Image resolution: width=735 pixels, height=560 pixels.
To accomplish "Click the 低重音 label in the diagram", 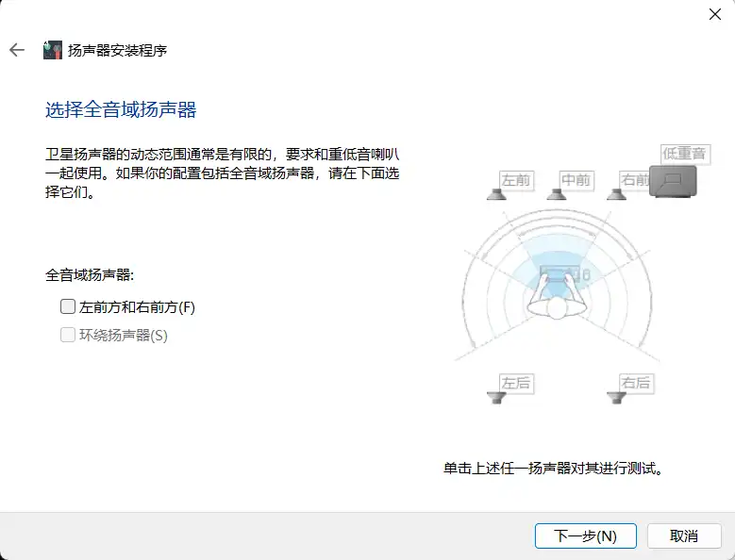I will pyautogui.click(x=685, y=153).
